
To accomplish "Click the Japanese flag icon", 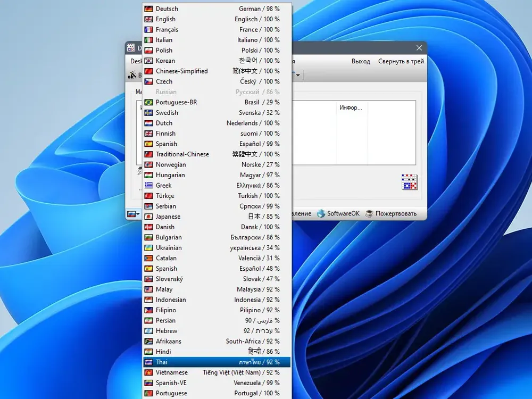I will click(148, 217).
